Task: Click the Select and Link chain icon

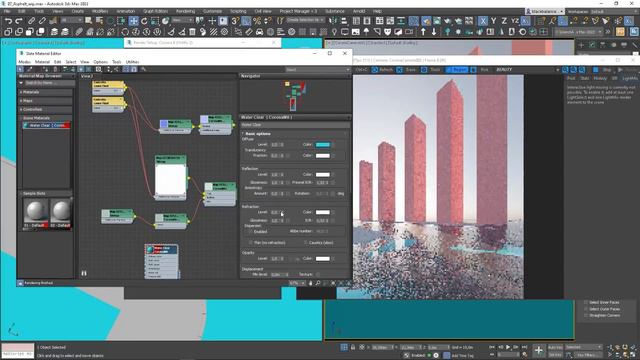Action: pos(31,21)
